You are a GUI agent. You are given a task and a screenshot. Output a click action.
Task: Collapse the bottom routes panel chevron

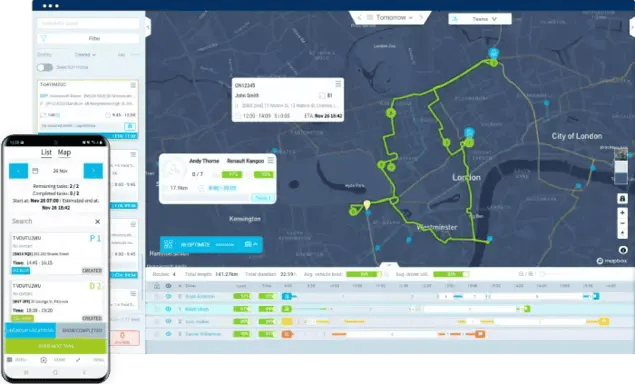(x=389, y=265)
